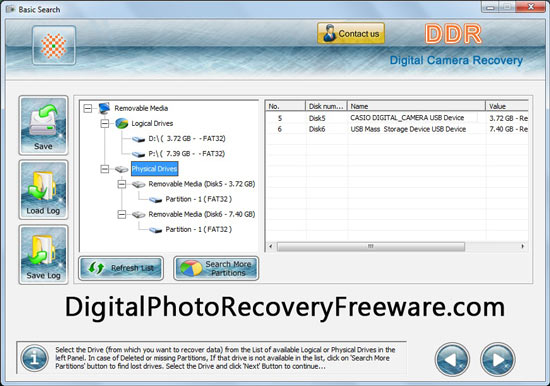The height and width of the screenshot is (386, 550).
Task: Click the Physical Drives disk icon
Action: 121,169
